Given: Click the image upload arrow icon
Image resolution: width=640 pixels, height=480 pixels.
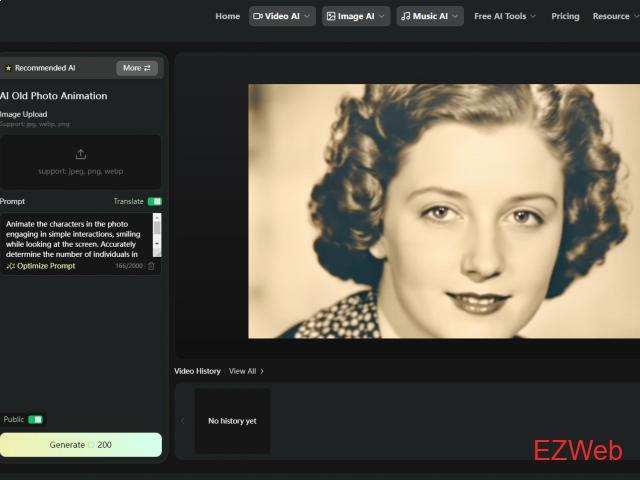Looking at the screenshot, I should pyautogui.click(x=80, y=154).
